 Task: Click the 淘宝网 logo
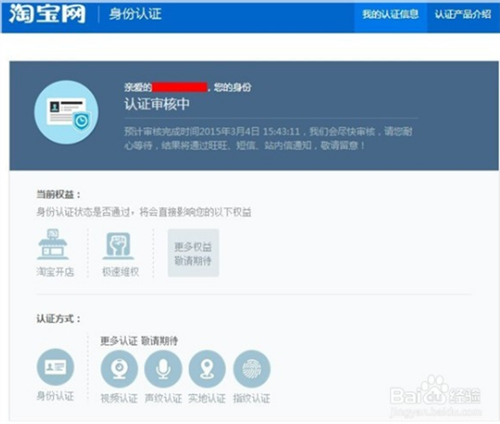(47, 14)
